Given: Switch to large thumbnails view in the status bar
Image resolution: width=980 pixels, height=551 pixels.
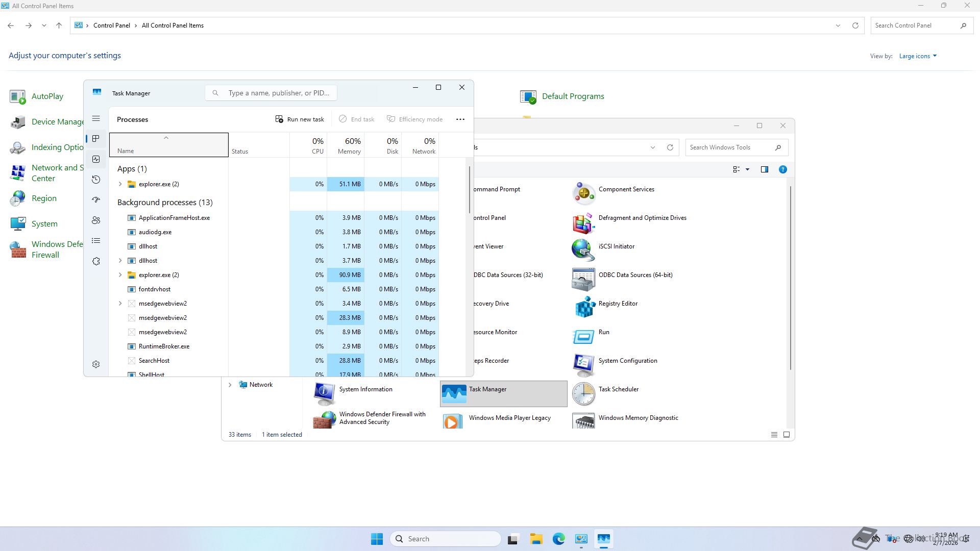Looking at the screenshot, I should [786, 435].
